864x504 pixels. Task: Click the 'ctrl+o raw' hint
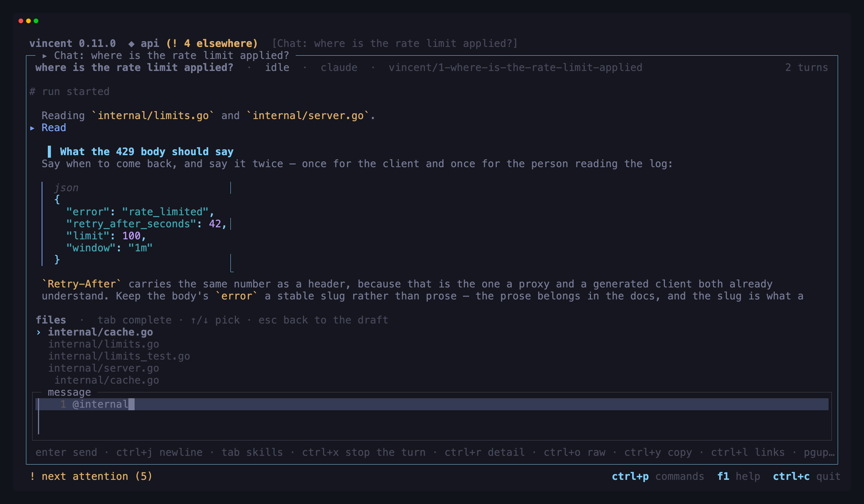(x=575, y=452)
